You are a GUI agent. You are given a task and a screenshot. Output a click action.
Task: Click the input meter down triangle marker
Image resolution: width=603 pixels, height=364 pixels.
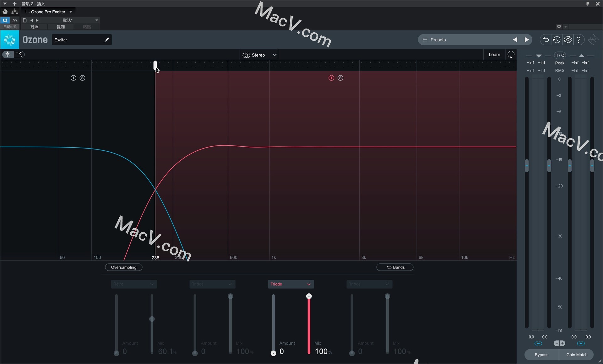[539, 56]
